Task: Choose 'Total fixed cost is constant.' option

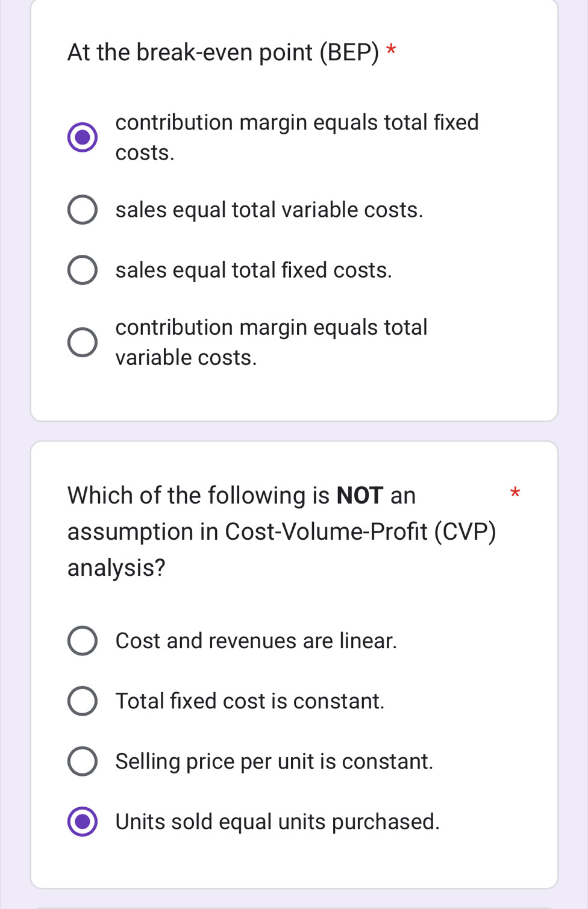Action: coord(83,701)
